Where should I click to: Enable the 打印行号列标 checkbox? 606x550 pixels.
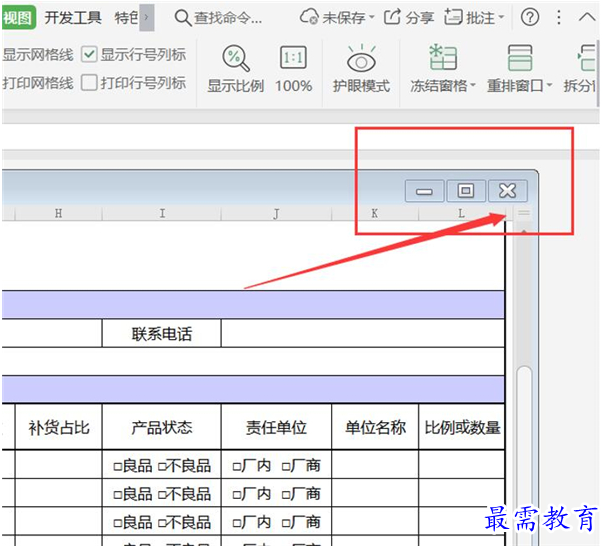click(x=89, y=82)
